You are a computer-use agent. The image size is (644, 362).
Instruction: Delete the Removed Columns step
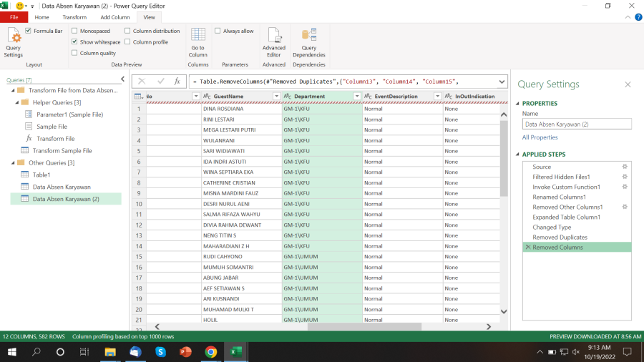528,247
